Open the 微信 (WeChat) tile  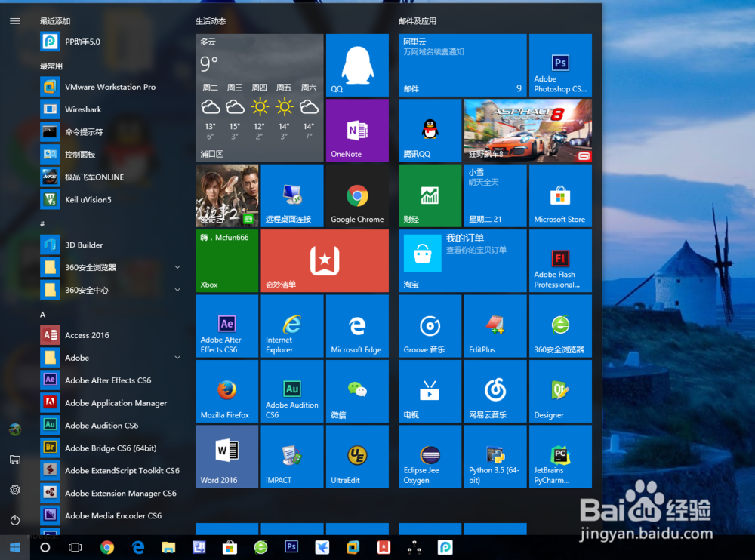click(357, 391)
